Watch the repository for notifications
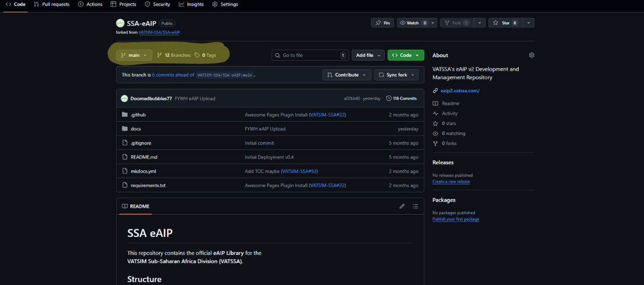Screen dimensions: 644x285 coord(413,23)
